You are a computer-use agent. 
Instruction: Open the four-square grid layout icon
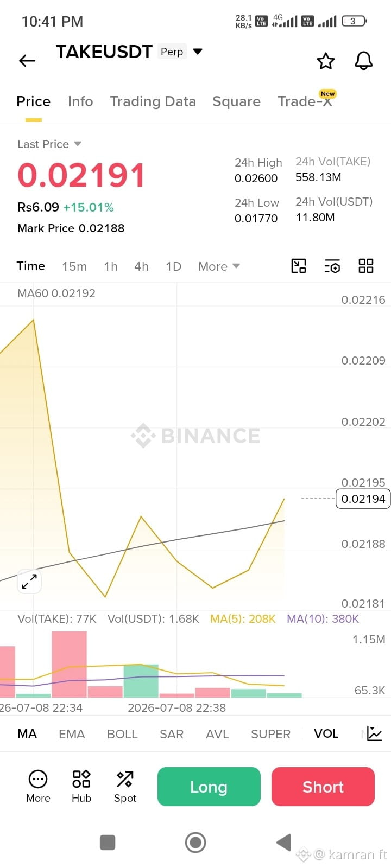366,266
